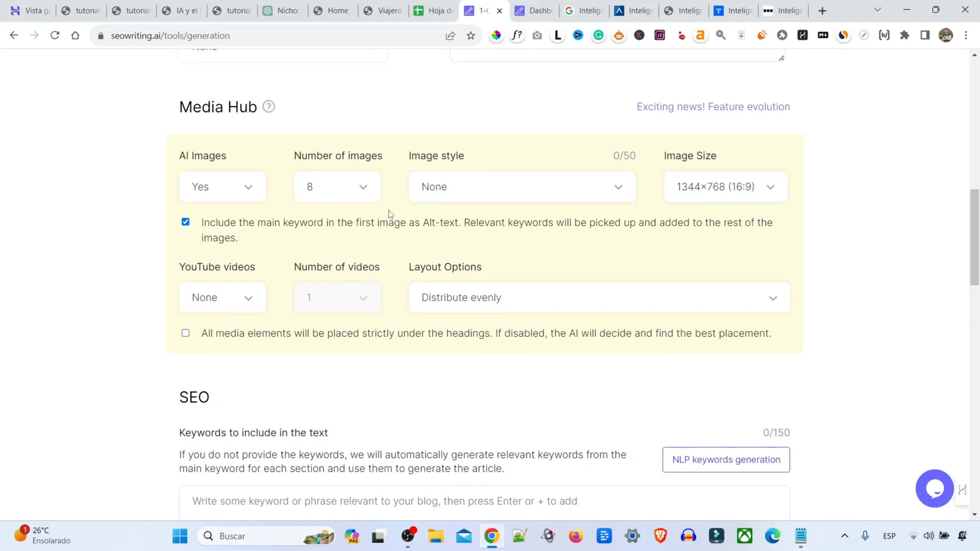Open the magnifier search extension

[x=721, y=35]
